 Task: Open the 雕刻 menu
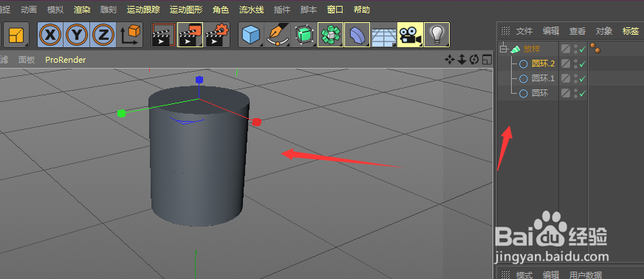[x=109, y=10]
